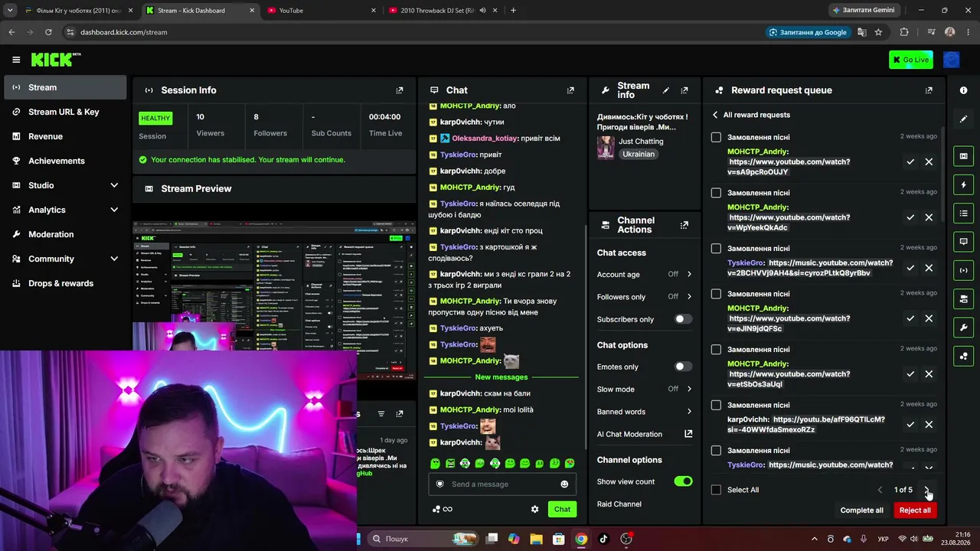The height and width of the screenshot is (551, 980).
Task: Open the Stream sidebar item
Action: click(65, 87)
